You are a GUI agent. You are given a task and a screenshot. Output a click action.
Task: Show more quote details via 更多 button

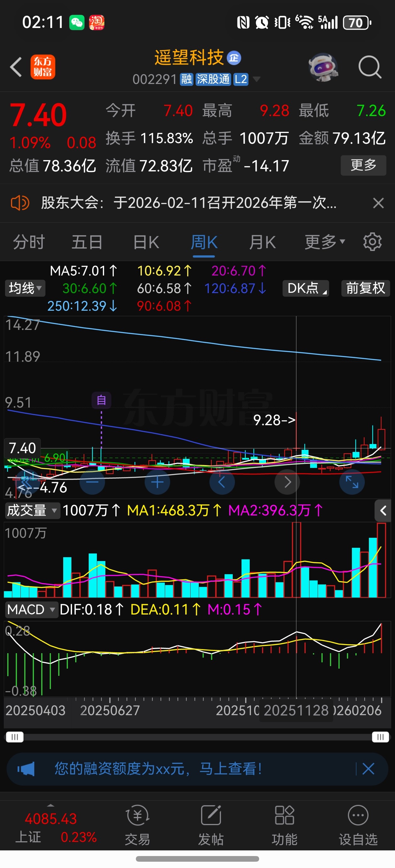[363, 165]
